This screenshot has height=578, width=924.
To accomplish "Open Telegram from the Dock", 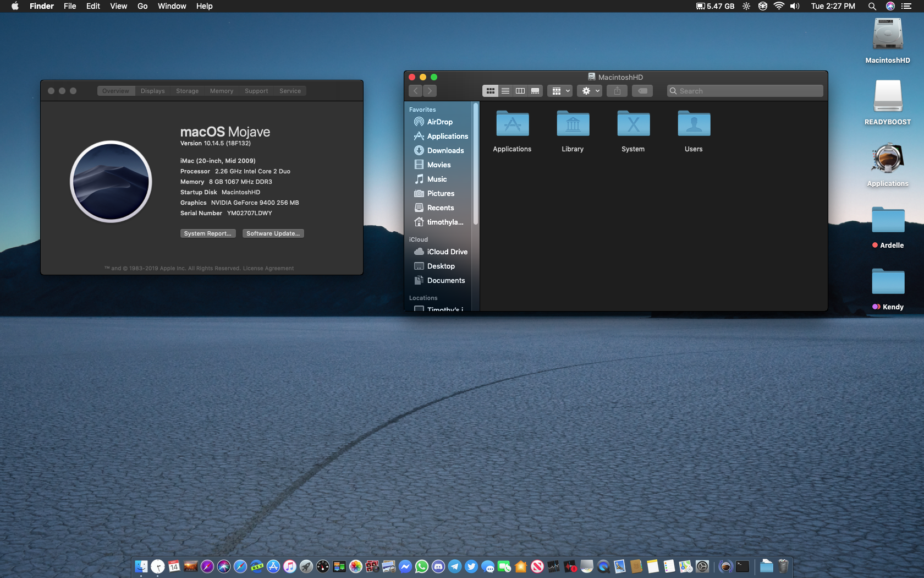I will pos(455,566).
